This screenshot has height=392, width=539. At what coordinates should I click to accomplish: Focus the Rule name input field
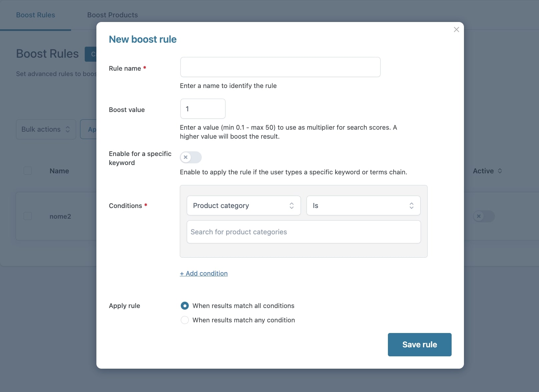click(x=280, y=67)
